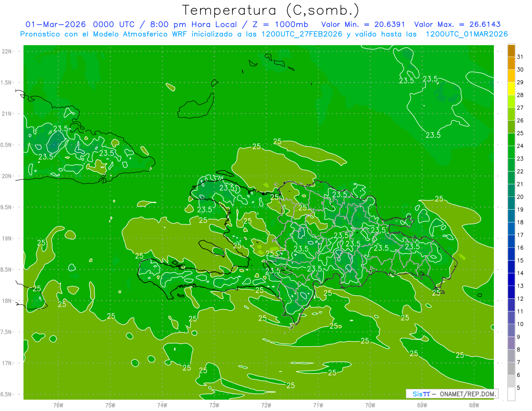Image resolution: width=532 pixels, height=411 pixels.
Task: Click the '19N' latitude axis label
Action: click(6, 239)
